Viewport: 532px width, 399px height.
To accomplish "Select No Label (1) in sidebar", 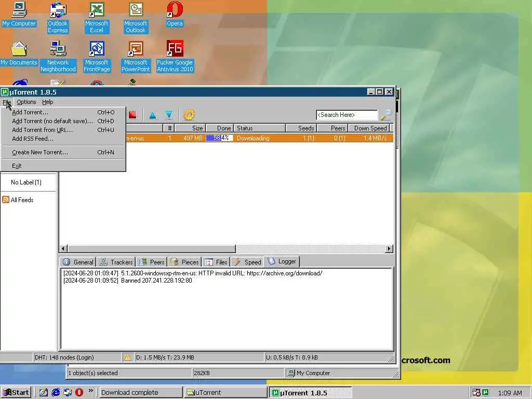I will [x=26, y=182].
